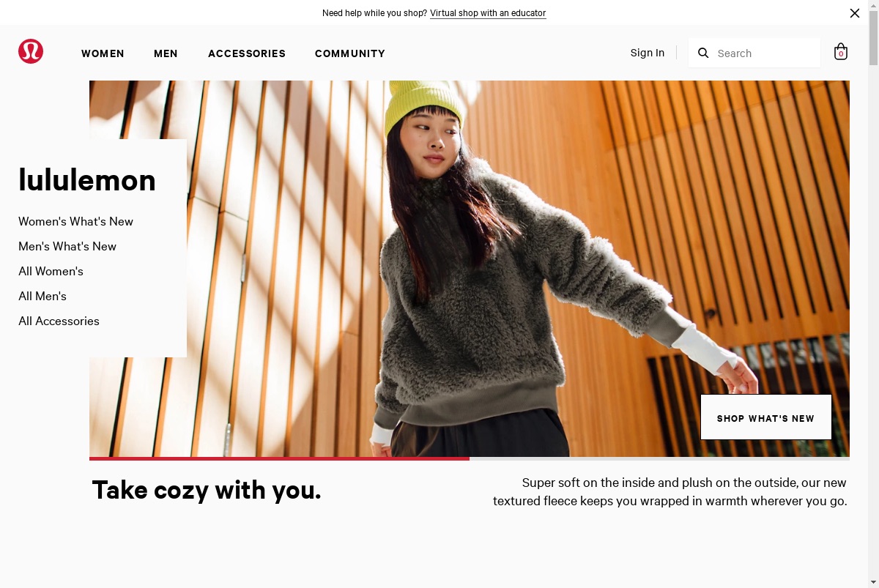Open the All Accessories link
Viewport: 879px width, 588px height.
(59, 321)
